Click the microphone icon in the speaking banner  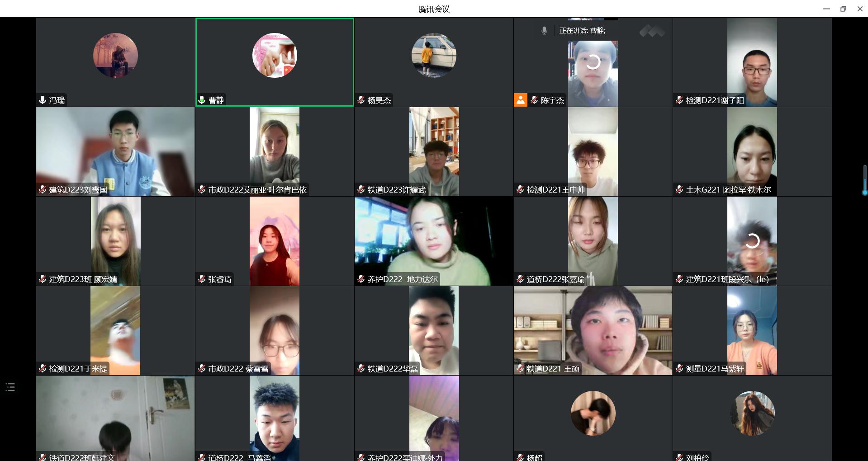[544, 31]
